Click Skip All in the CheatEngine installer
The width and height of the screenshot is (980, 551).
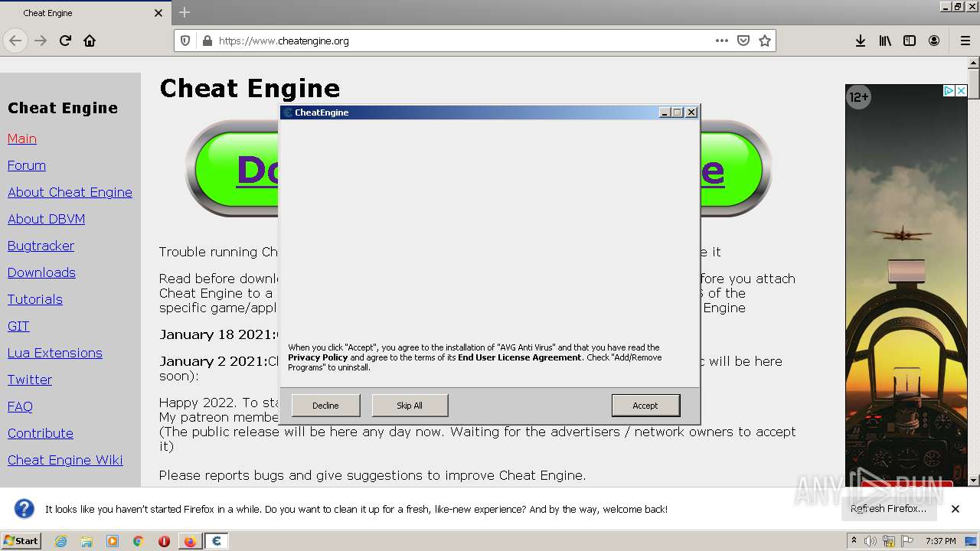410,406
